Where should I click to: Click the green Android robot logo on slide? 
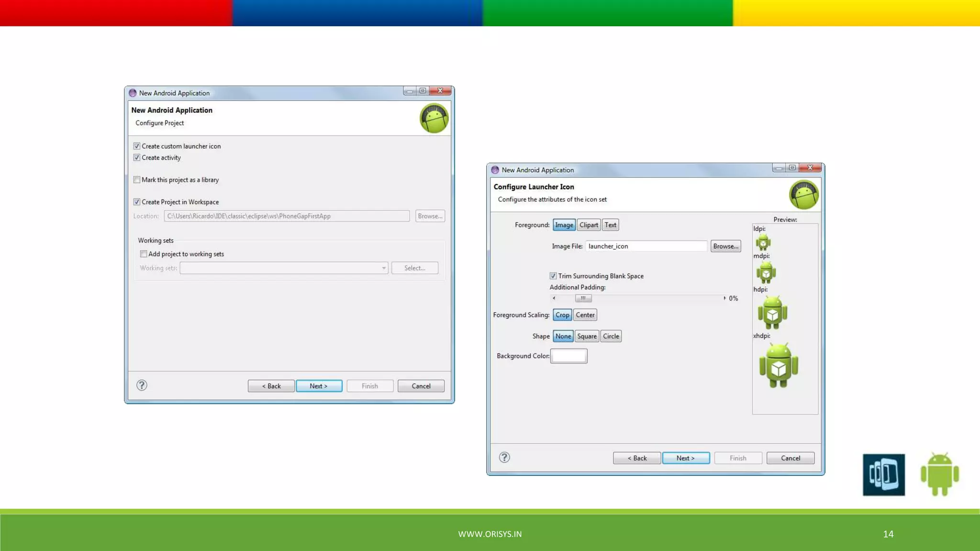(x=939, y=474)
